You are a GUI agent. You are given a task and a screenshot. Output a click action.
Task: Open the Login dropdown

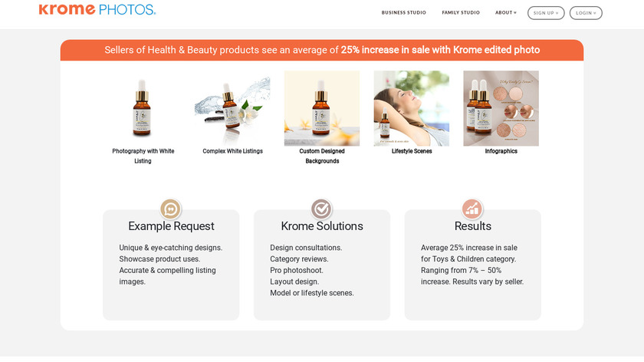[x=586, y=13]
